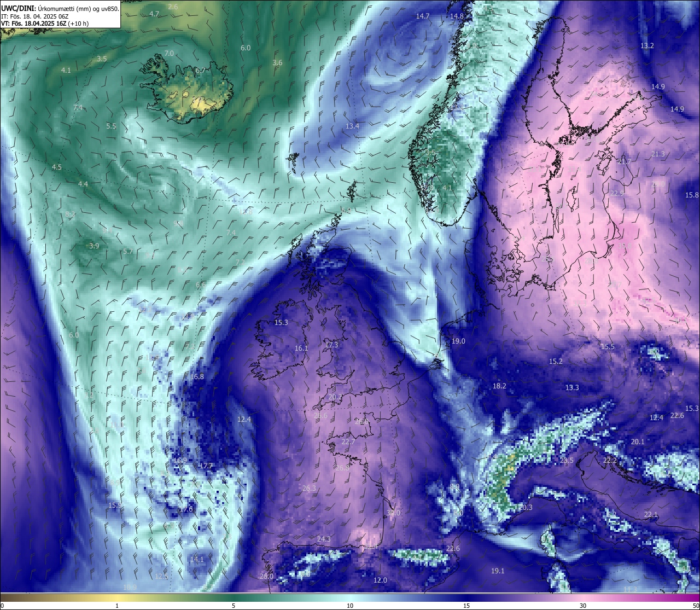The height and width of the screenshot is (610, 700).
Task: Click the 22.1 value label
Action: pos(651,514)
